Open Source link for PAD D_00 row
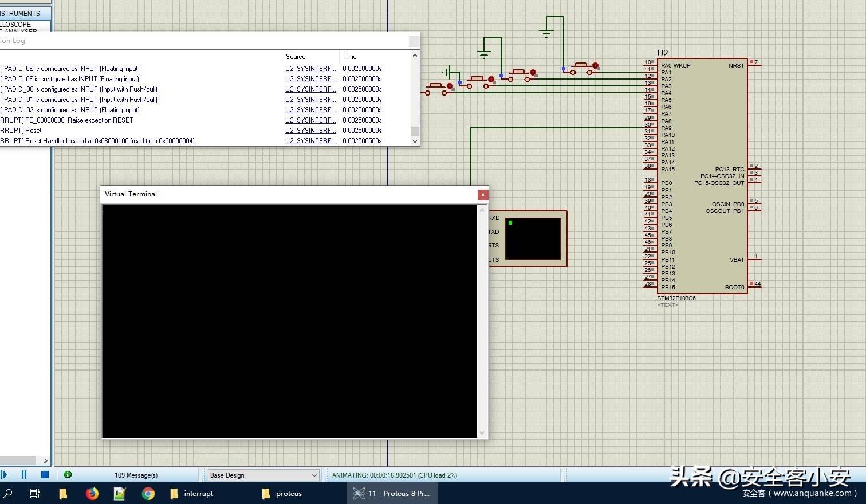 tap(310, 89)
